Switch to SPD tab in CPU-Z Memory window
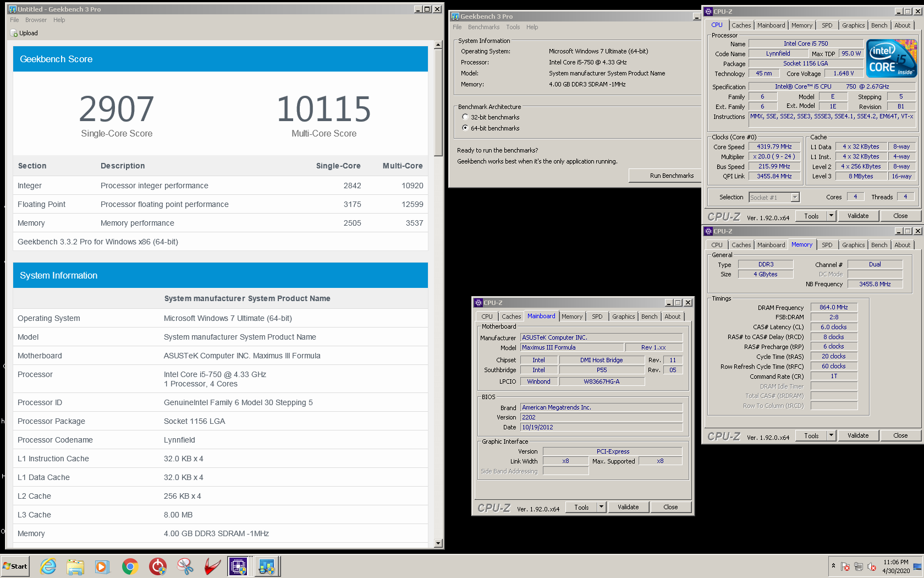This screenshot has height=578, width=924. coord(827,245)
